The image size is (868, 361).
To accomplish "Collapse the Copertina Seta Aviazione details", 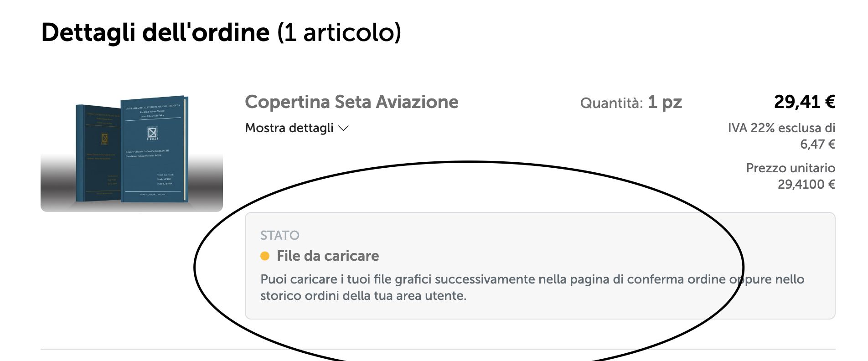I will pyautogui.click(x=294, y=128).
